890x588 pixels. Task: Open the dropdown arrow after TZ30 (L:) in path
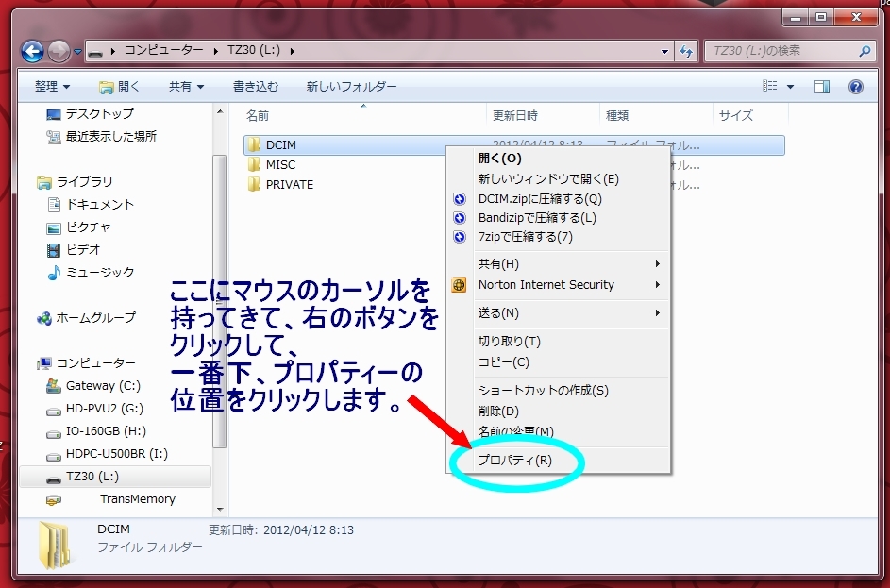tap(293, 51)
